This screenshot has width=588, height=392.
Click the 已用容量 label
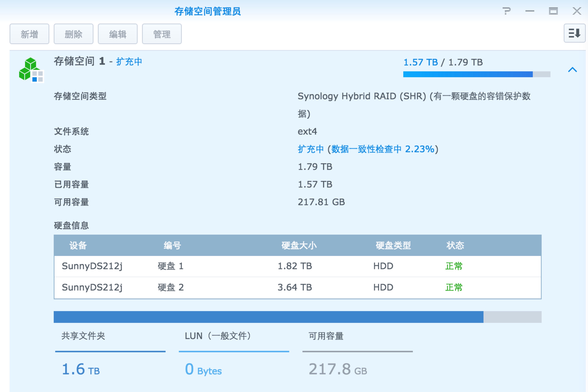tap(72, 184)
